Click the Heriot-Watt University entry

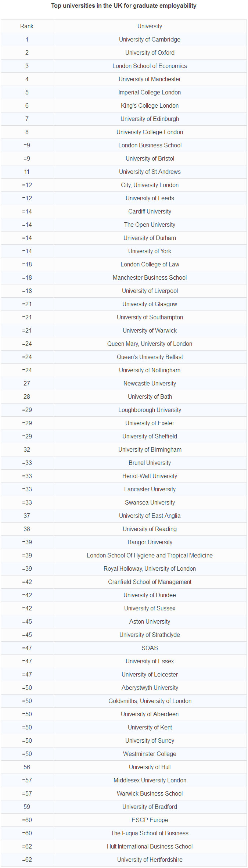click(x=150, y=476)
